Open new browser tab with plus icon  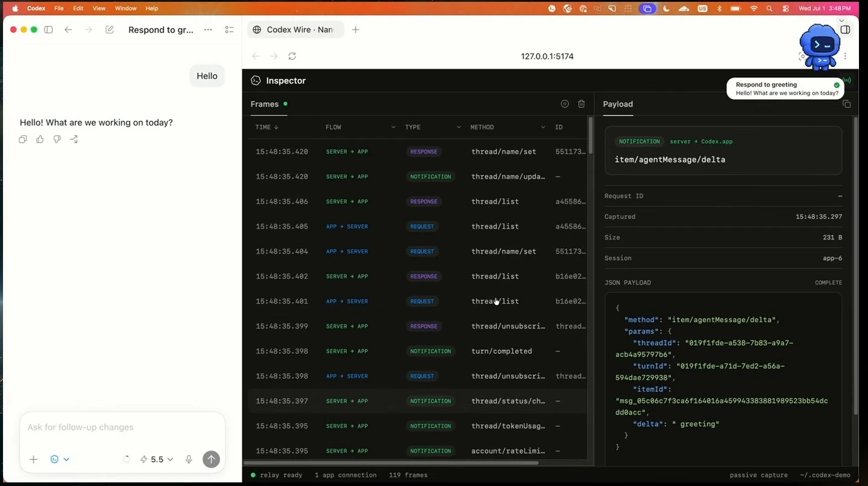click(356, 30)
